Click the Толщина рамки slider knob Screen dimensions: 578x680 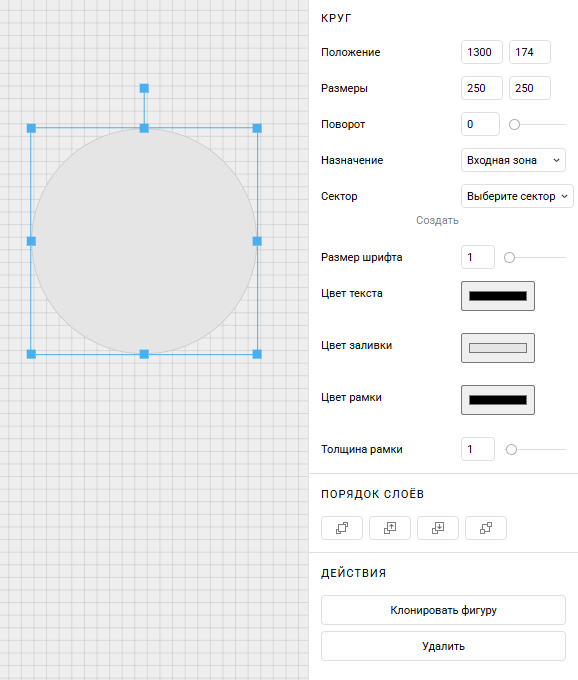pos(511,449)
